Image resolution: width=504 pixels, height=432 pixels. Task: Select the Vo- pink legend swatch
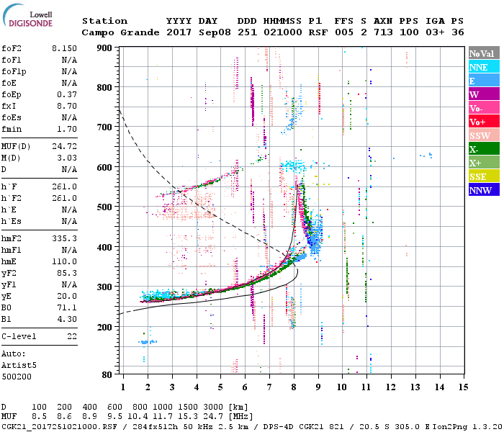pos(484,108)
